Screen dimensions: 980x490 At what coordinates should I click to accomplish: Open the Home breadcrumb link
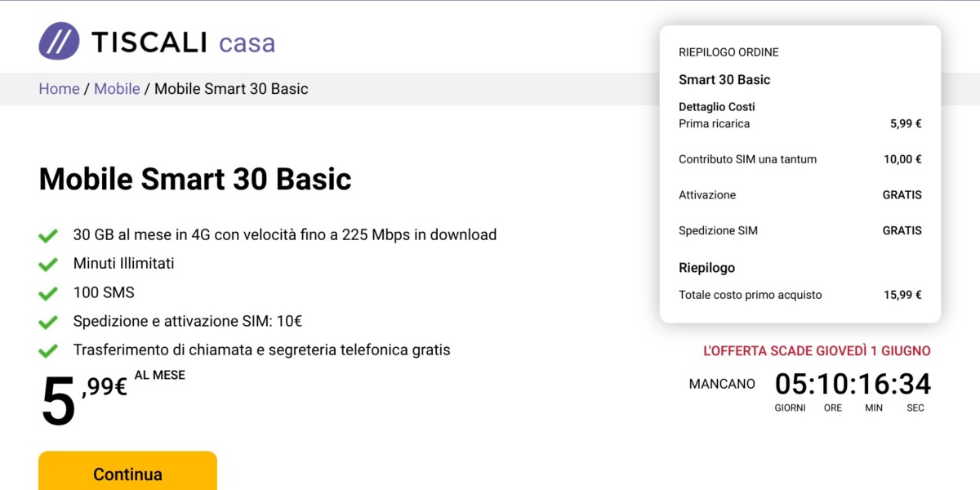click(59, 88)
